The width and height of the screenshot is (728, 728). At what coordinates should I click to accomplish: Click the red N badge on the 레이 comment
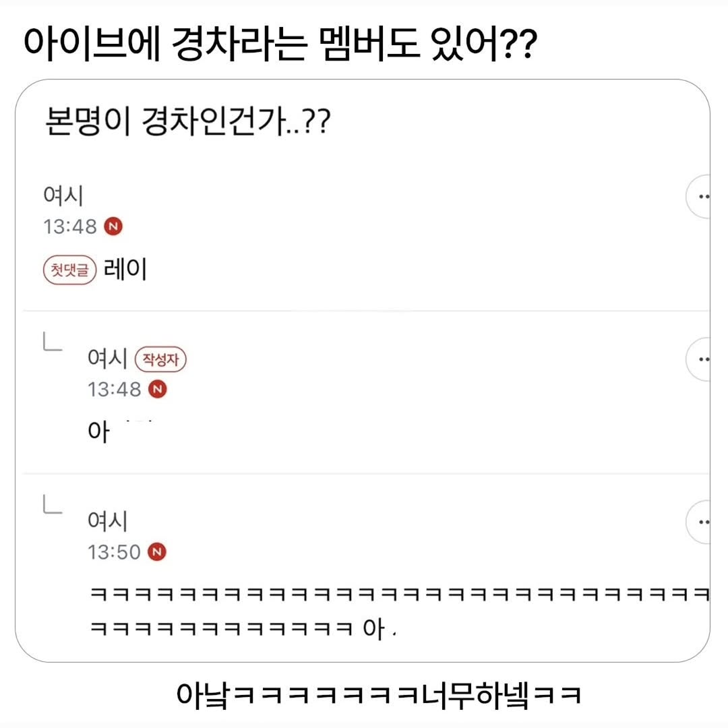coord(113,227)
